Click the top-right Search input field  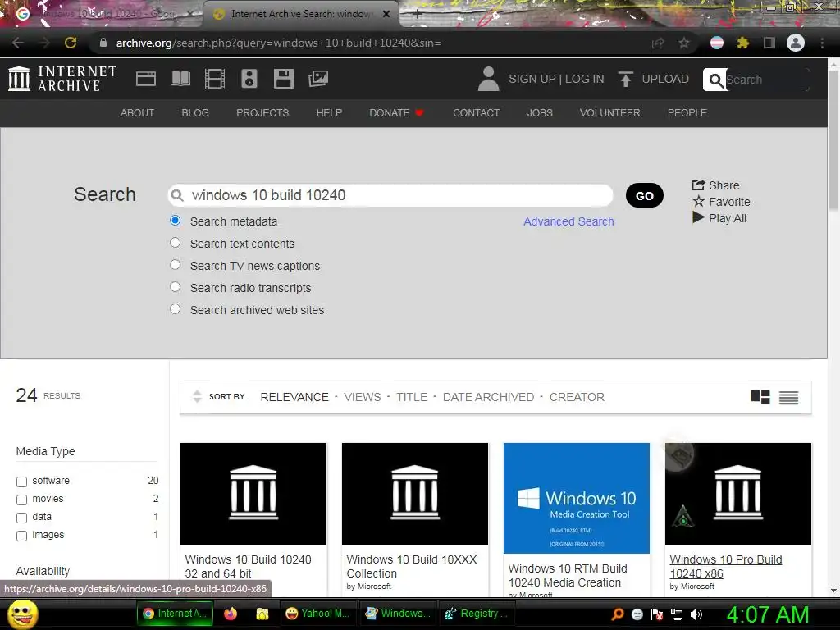coord(766,80)
